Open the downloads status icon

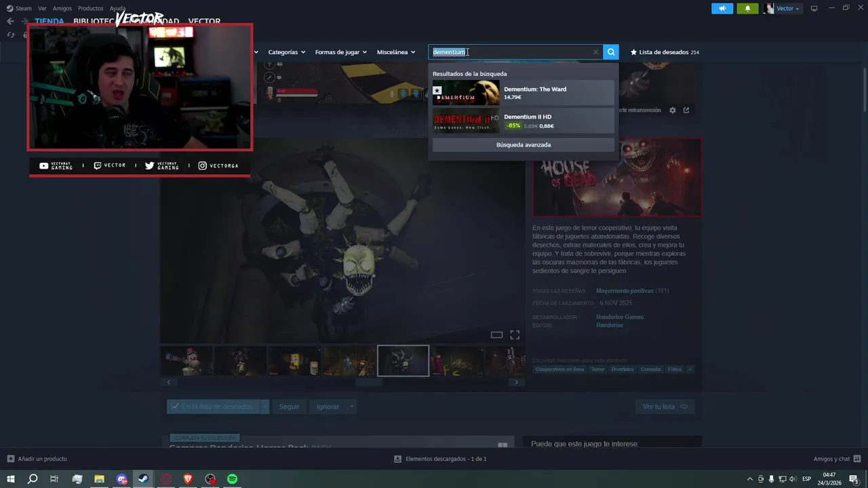(398, 459)
